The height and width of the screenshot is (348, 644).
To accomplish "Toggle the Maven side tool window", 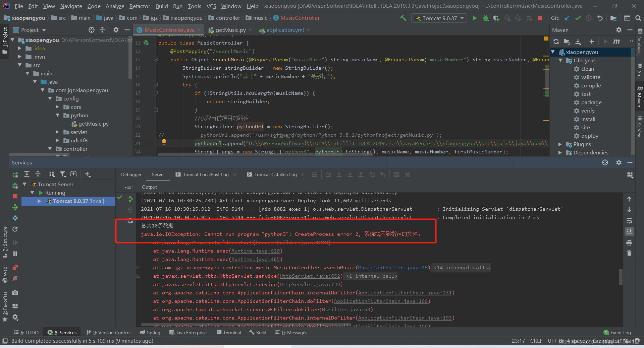I will tap(640, 96).
